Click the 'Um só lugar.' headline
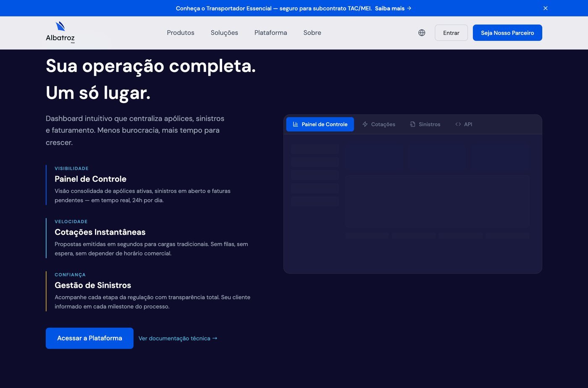 coord(98,93)
